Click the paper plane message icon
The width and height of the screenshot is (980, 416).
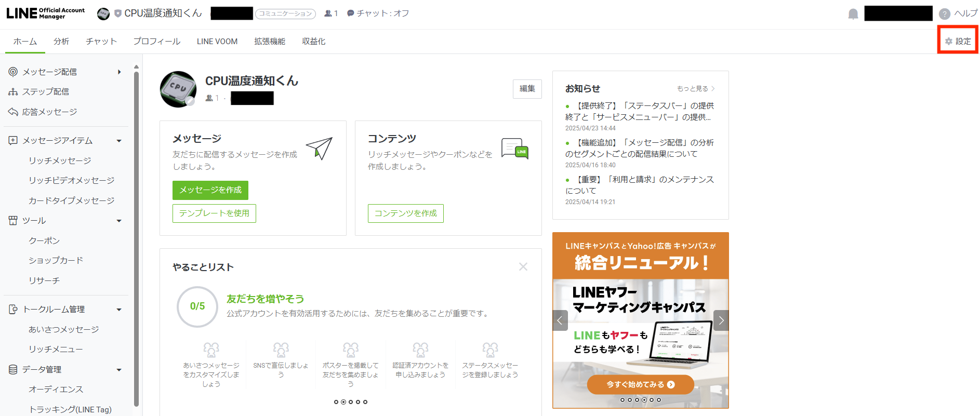pyautogui.click(x=319, y=149)
